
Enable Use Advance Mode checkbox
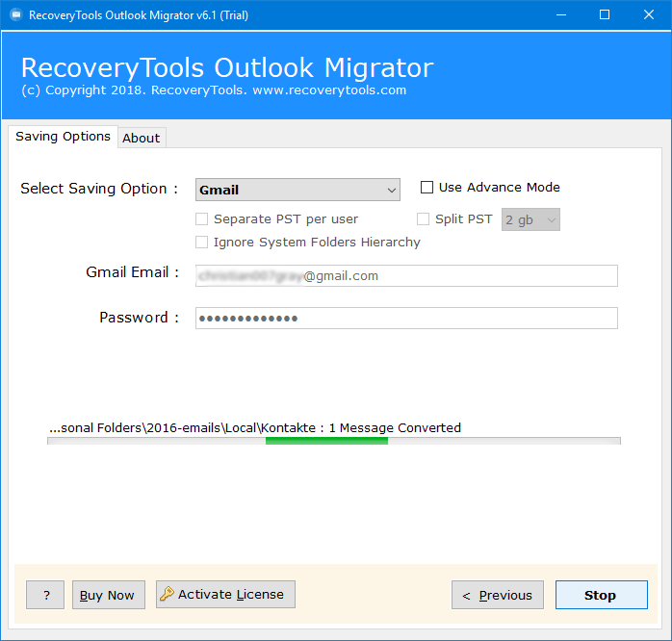(426, 188)
